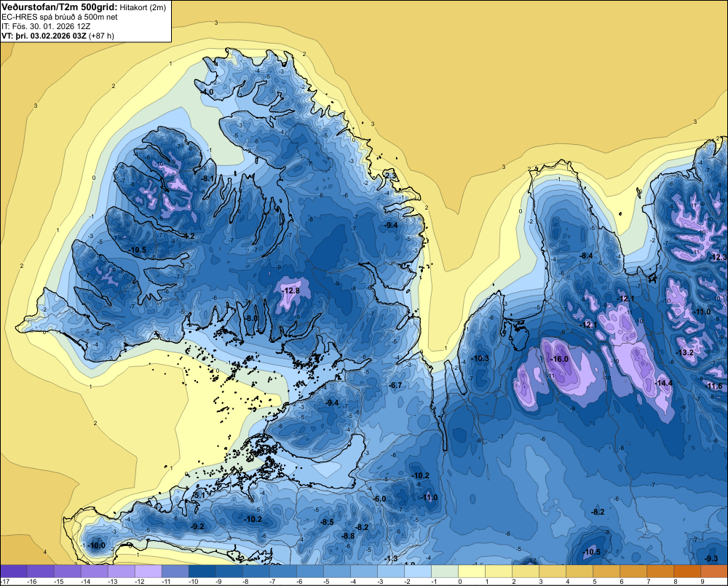Click the -12.3 temperature label

719,257
